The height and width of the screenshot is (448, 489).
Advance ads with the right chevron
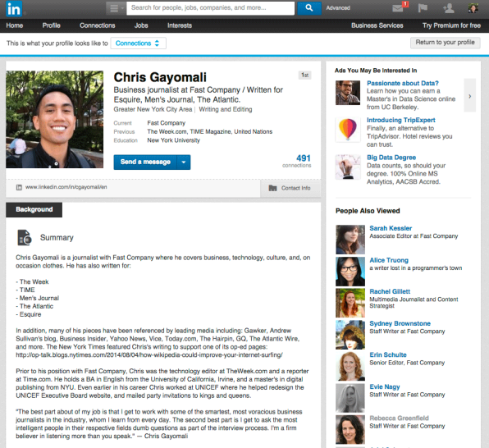coord(469,95)
